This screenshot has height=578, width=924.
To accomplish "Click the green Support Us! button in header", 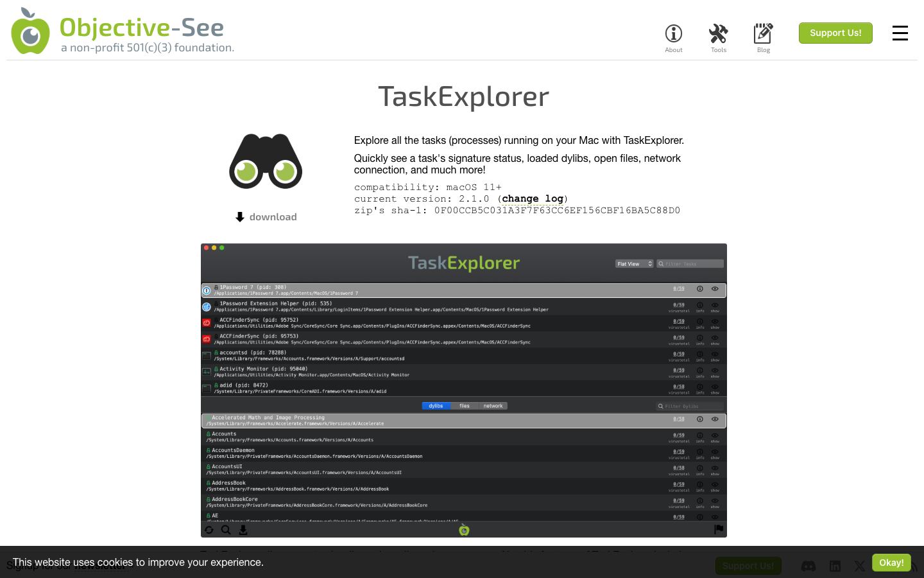I will tap(835, 33).
